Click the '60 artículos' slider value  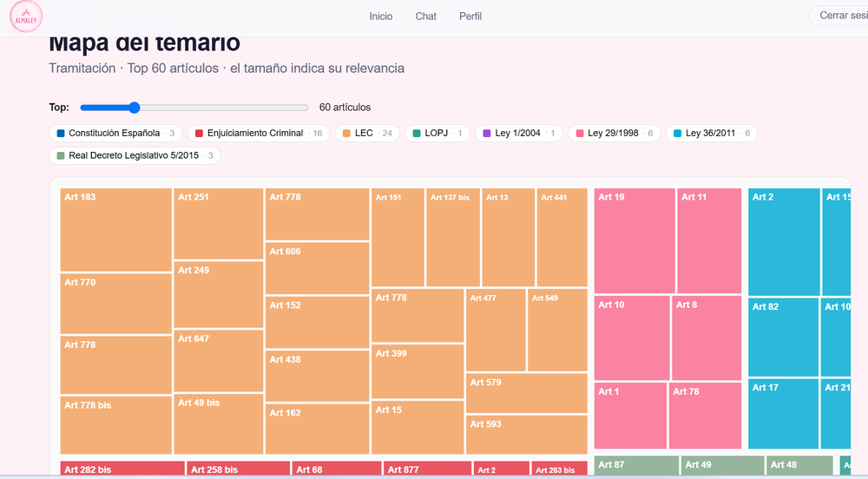[345, 108]
